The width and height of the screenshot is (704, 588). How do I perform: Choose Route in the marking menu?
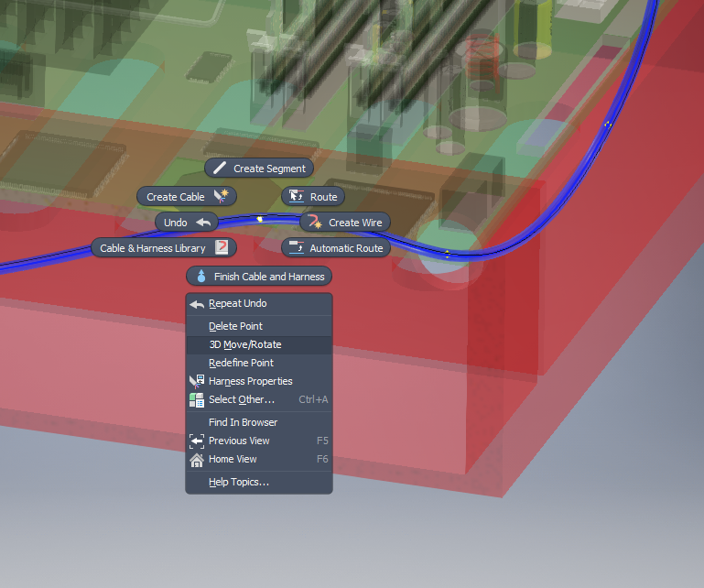click(x=313, y=197)
